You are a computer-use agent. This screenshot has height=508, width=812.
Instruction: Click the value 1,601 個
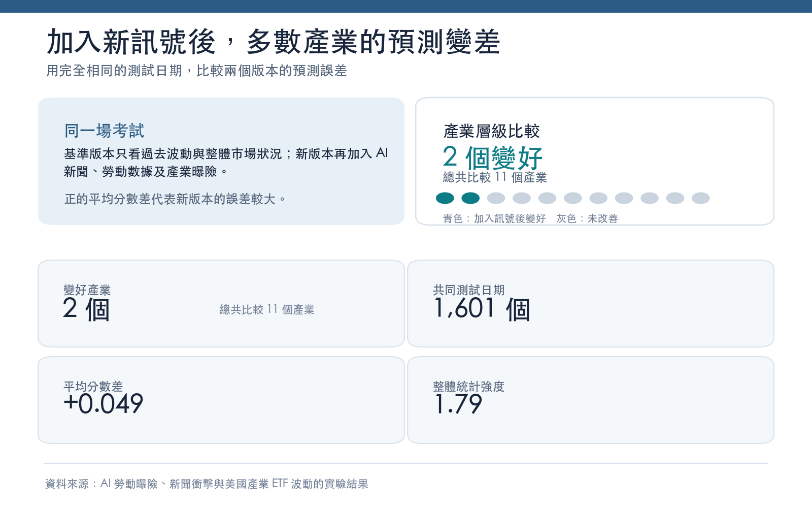pyautogui.click(x=482, y=309)
